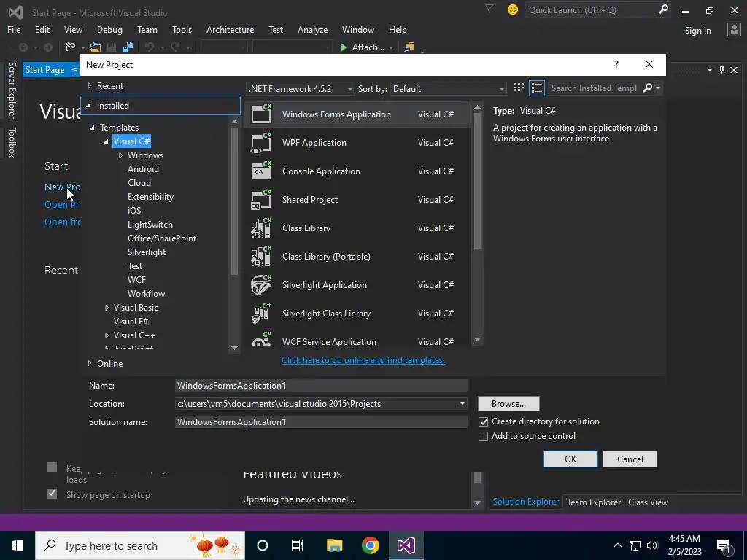Open notifications flag icon in title bar
The width and height of the screenshot is (747, 560).
[489, 9]
